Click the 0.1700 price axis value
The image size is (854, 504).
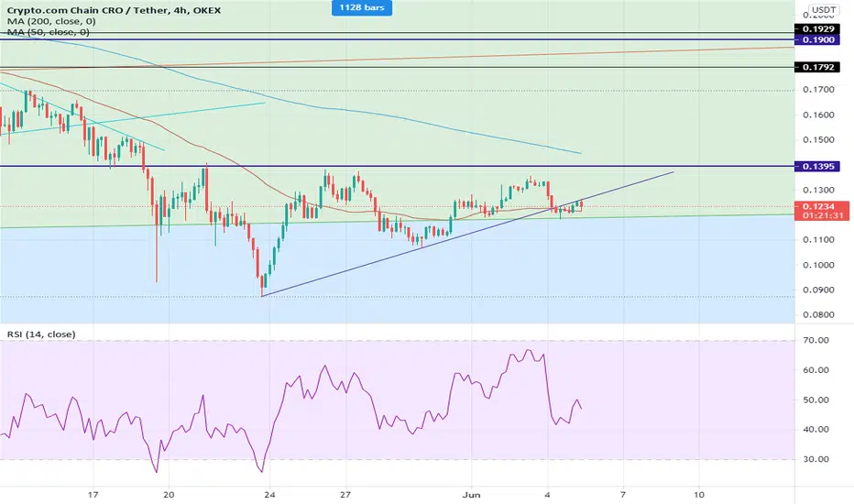tap(818, 90)
